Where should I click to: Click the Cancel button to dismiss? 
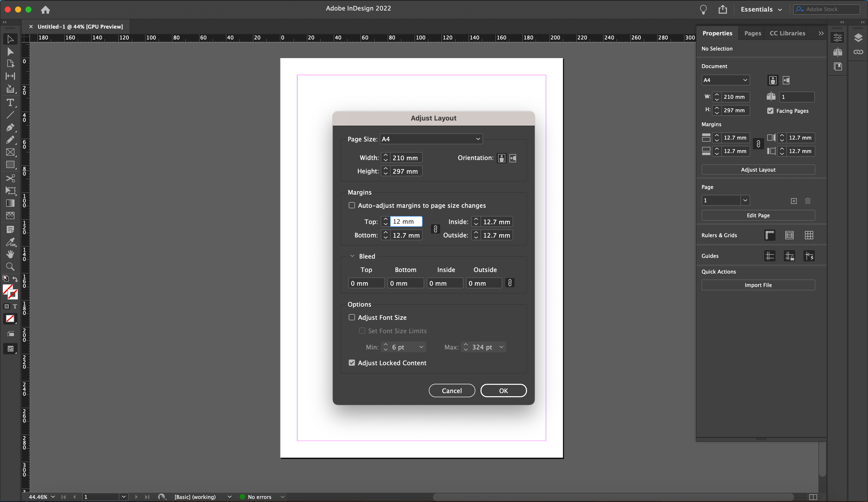[452, 390]
